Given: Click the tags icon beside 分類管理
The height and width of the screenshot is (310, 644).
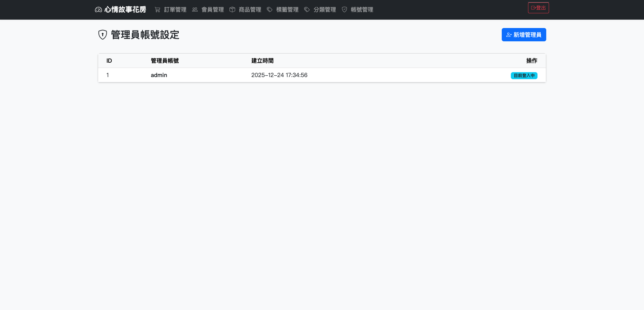Looking at the screenshot, I should point(307,10).
